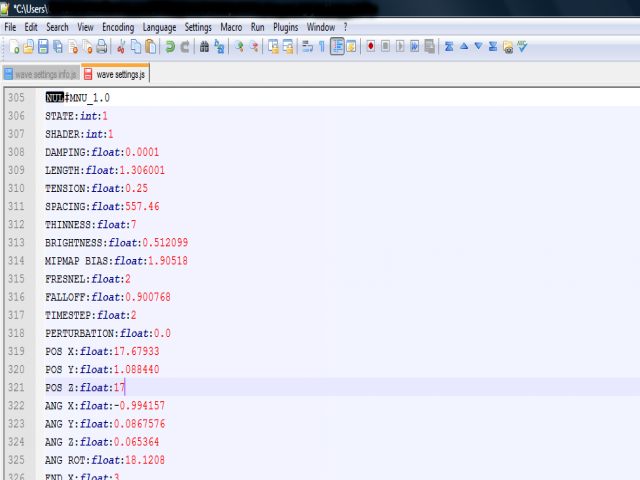The image size is (640, 480).
Task: Open Find with the binoculars icon
Action: [x=205, y=46]
